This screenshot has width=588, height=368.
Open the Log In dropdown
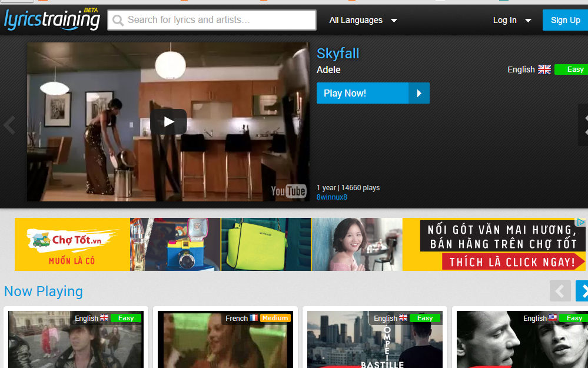tap(512, 20)
